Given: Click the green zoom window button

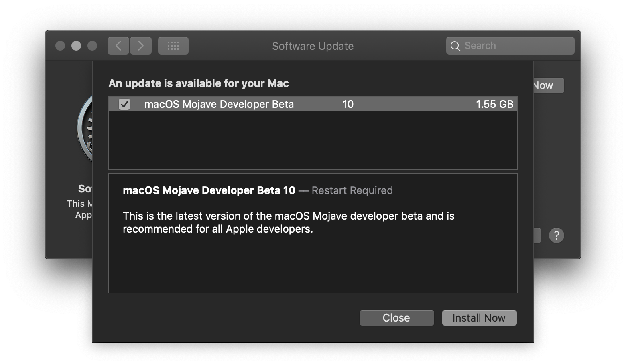Looking at the screenshot, I should point(92,46).
